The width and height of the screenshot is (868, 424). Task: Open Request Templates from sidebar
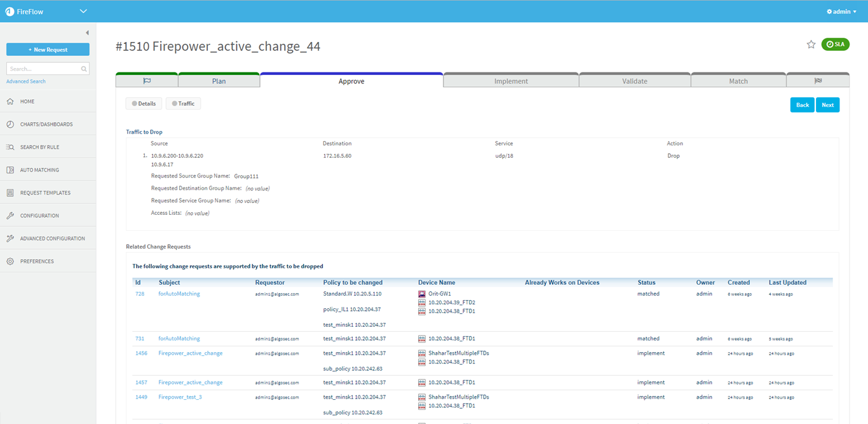tap(45, 193)
